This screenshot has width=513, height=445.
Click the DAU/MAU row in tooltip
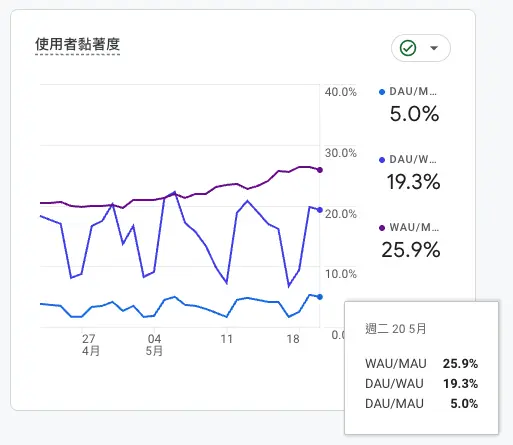pos(421,403)
